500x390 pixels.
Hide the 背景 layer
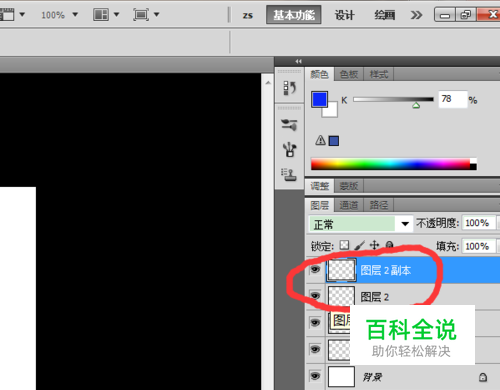tap(315, 376)
